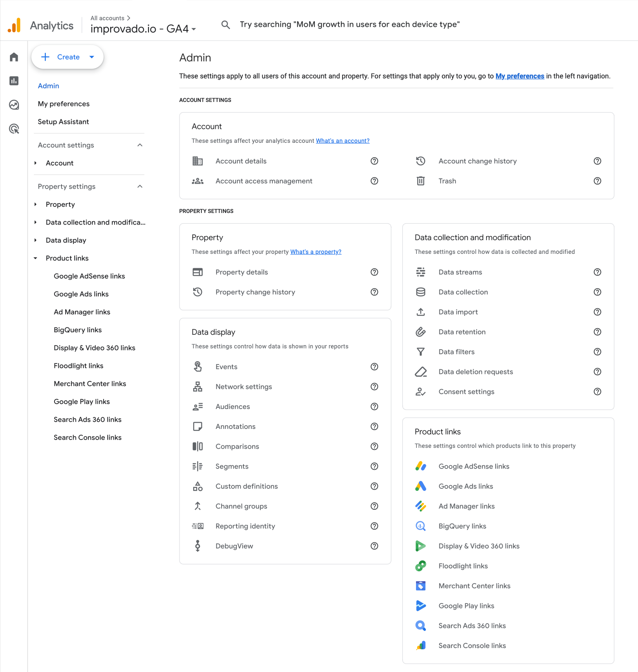The width and height of the screenshot is (638, 672).
Task: Collapse the Account settings section
Action: (140, 145)
